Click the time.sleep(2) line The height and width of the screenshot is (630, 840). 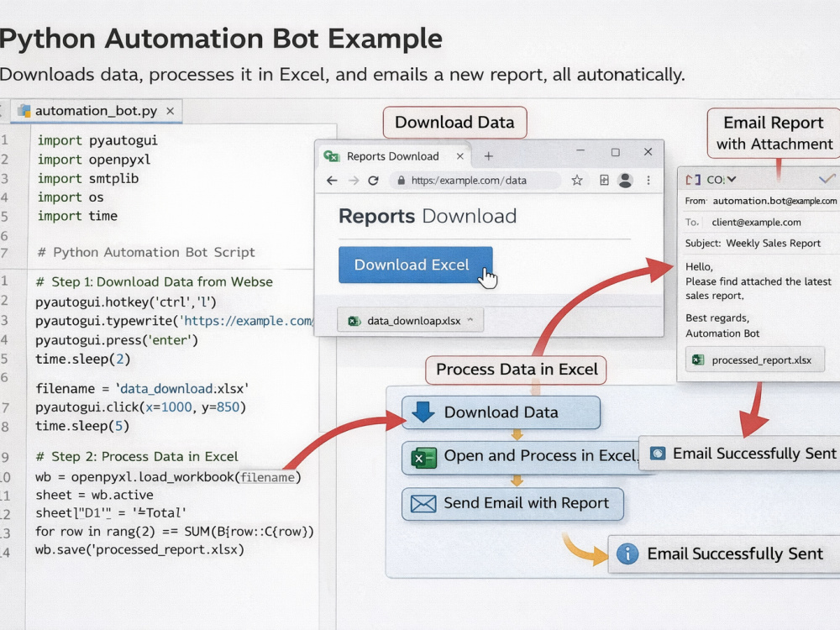pyautogui.click(x=83, y=359)
